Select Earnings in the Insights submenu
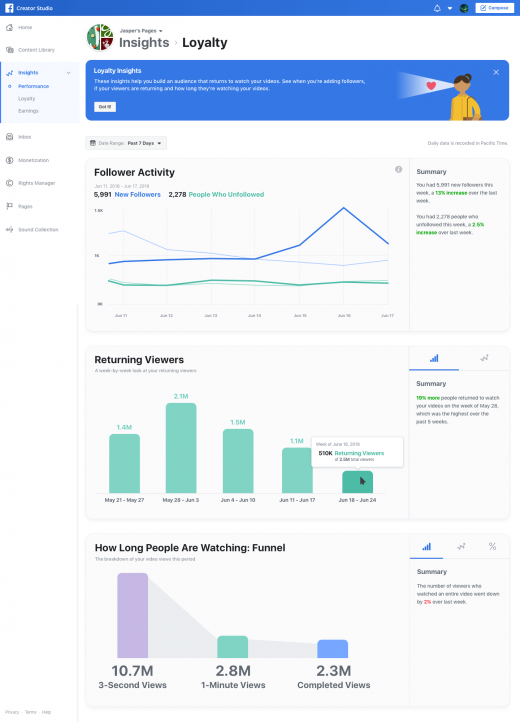The image size is (520, 722). click(28, 111)
